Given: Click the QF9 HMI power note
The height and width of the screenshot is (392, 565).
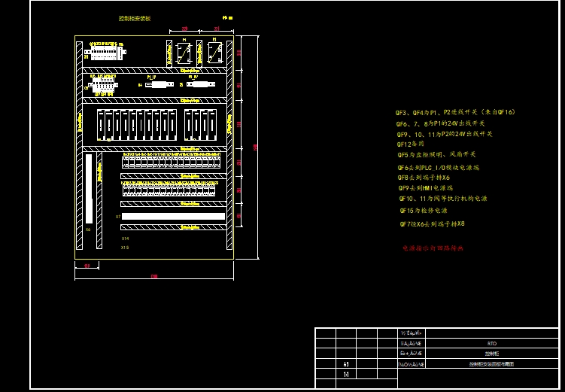Looking at the screenshot, I should pyautogui.click(x=426, y=188).
